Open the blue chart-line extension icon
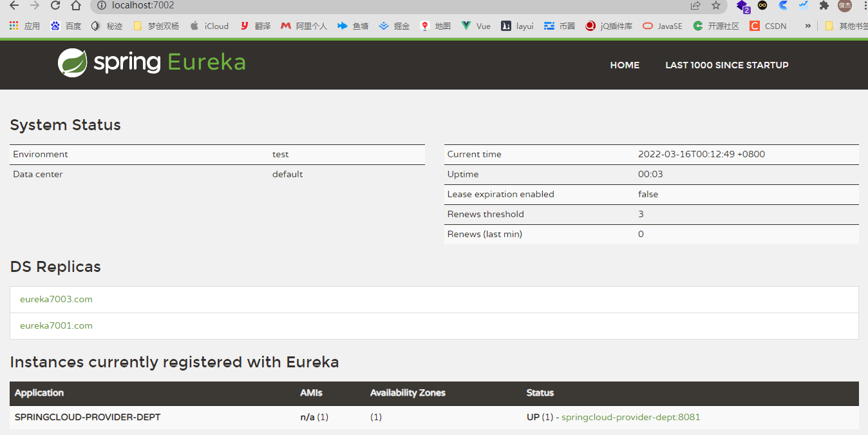Viewport: 868px width, 435px height. pyautogui.click(x=804, y=5)
